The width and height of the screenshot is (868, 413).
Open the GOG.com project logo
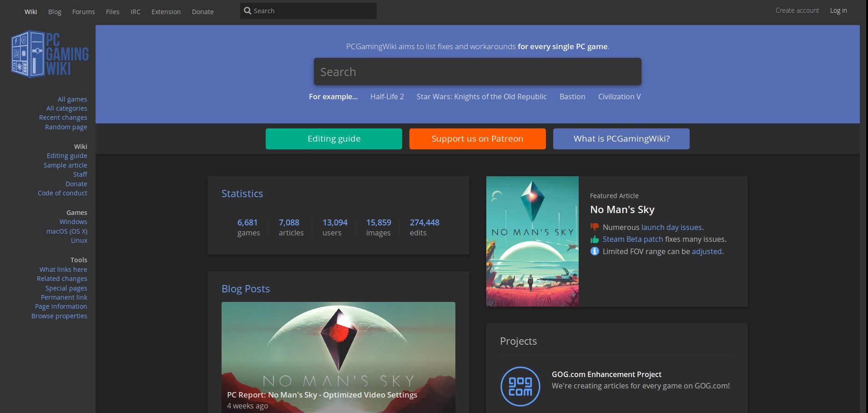tap(520, 386)
